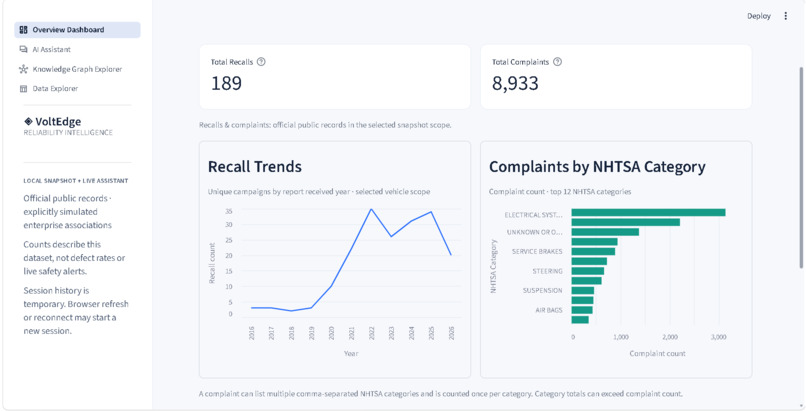This screenshot has width=806, height=411.
Task: Click the page vertical scrollbar
Action: click(x=801, y=167)
